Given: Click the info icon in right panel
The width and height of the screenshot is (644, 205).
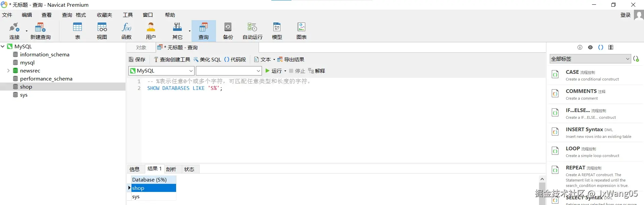Looking at the screenshot, I should pos(580,47).
